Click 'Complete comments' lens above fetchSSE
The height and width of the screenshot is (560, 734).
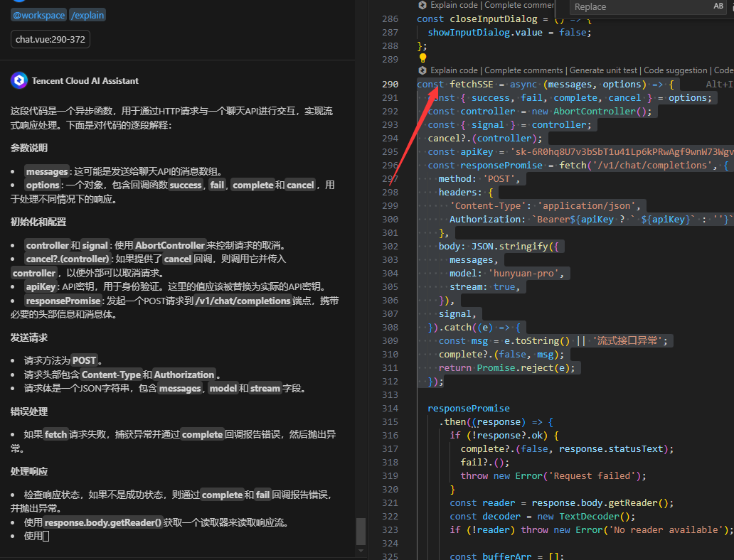coord(523,70)
